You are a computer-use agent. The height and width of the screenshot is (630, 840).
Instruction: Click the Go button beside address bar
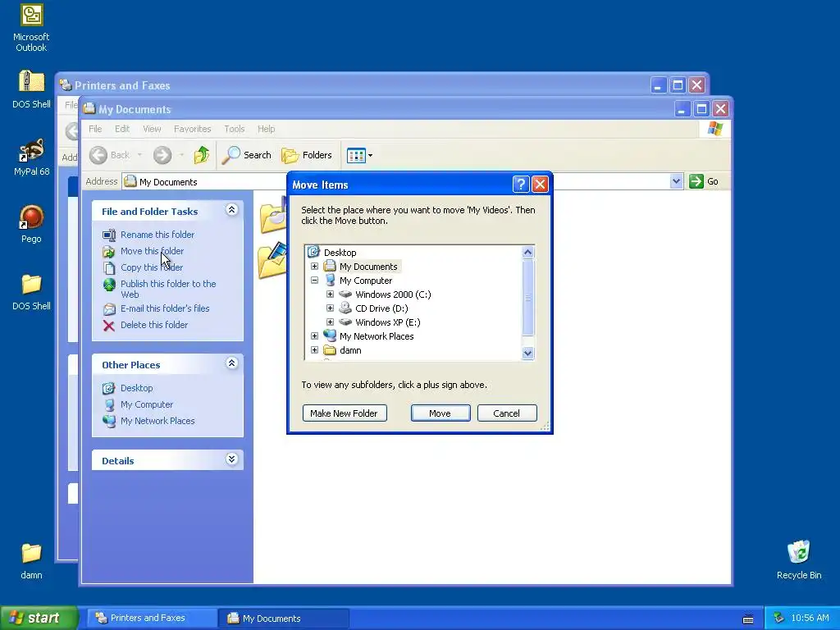pos(704,181)
